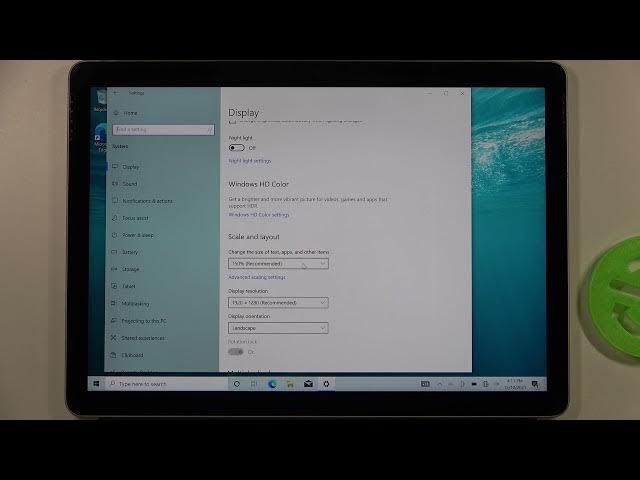
Task: Toggle the Rotation lock switch
Action: coord(236,352)
